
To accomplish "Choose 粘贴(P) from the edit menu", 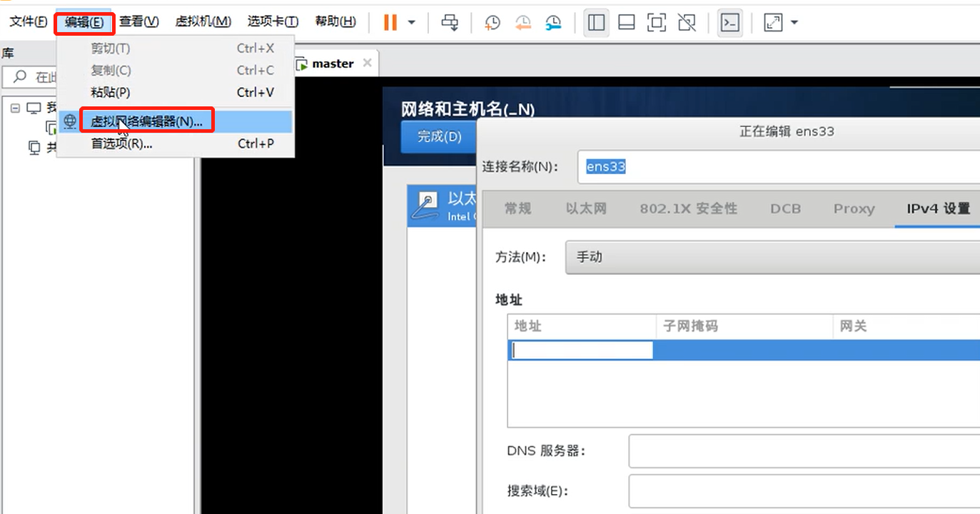I will pyautogui.click(x=176, y=92).
